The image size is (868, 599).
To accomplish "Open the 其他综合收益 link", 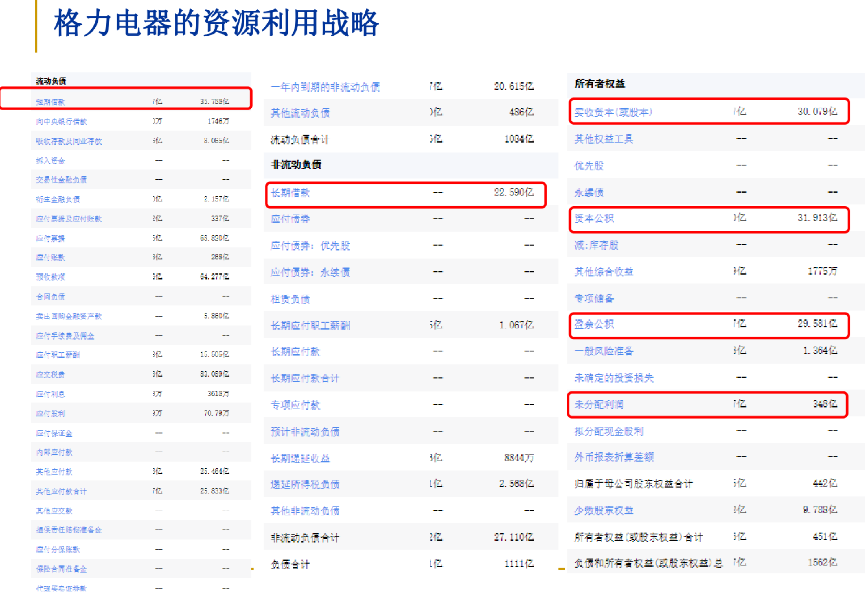I will pyautogui.click(x=604, y=271).
